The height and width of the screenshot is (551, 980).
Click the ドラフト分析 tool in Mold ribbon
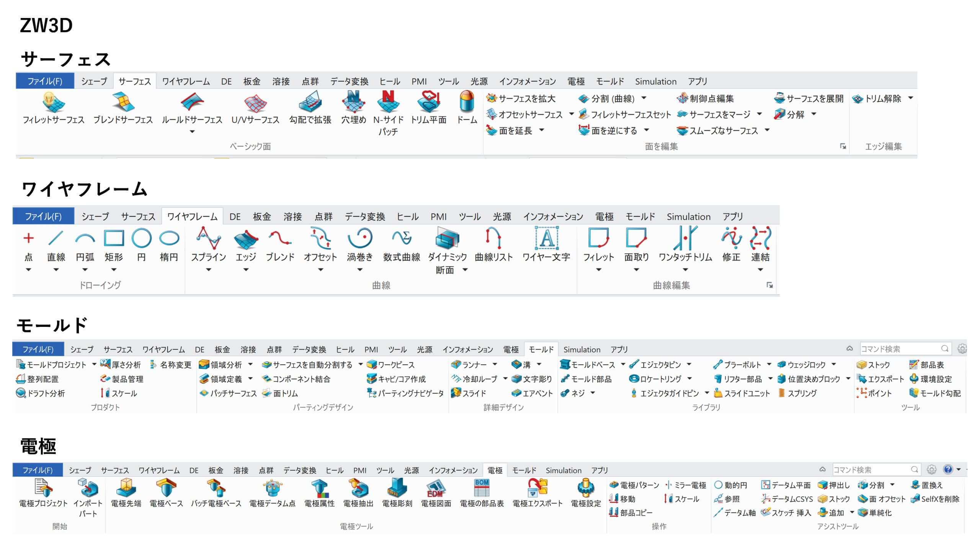click(41, 393)
